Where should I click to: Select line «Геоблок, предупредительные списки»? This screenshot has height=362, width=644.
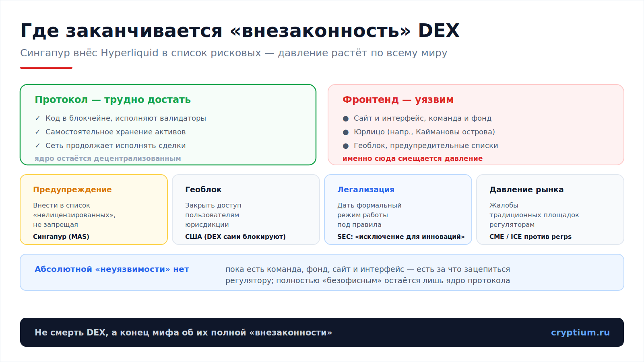(x=426, y=146)
